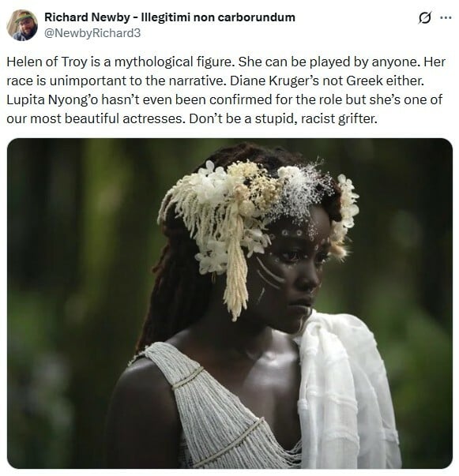
Task: Click the tweet text starting 'Helen of Troy'
Action: (x=226, y=90)
